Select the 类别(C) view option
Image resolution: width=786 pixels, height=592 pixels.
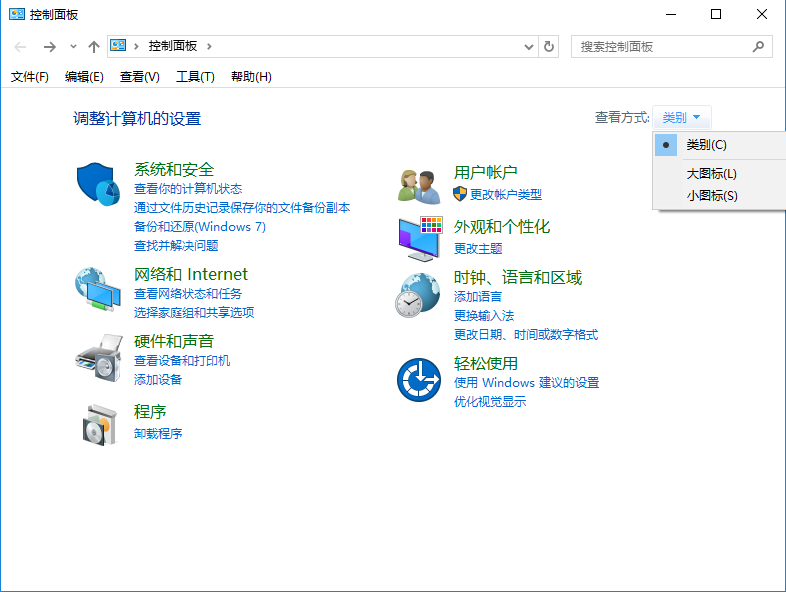click(x=706, y=145)
